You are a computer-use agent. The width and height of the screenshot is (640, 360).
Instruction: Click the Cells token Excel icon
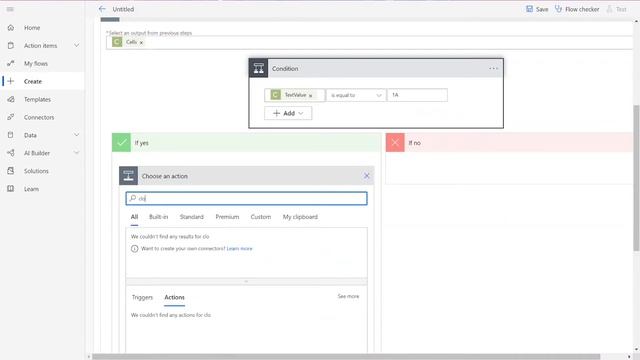(117, 42)
